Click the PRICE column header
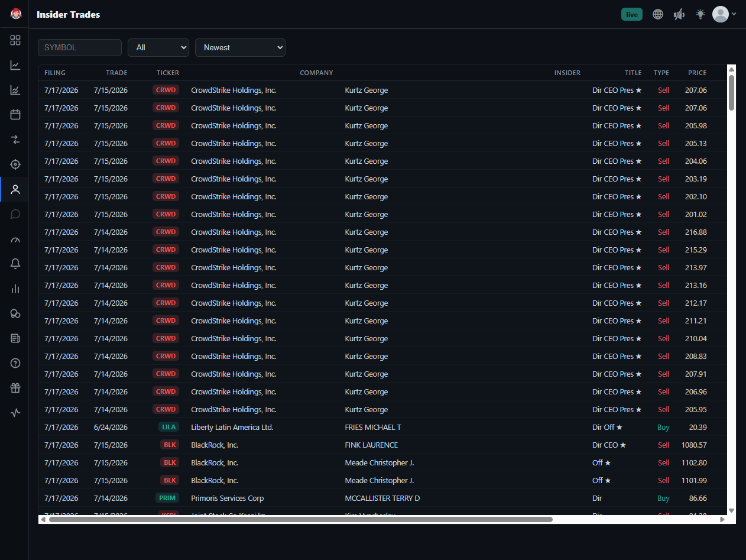 coord(698,73)
